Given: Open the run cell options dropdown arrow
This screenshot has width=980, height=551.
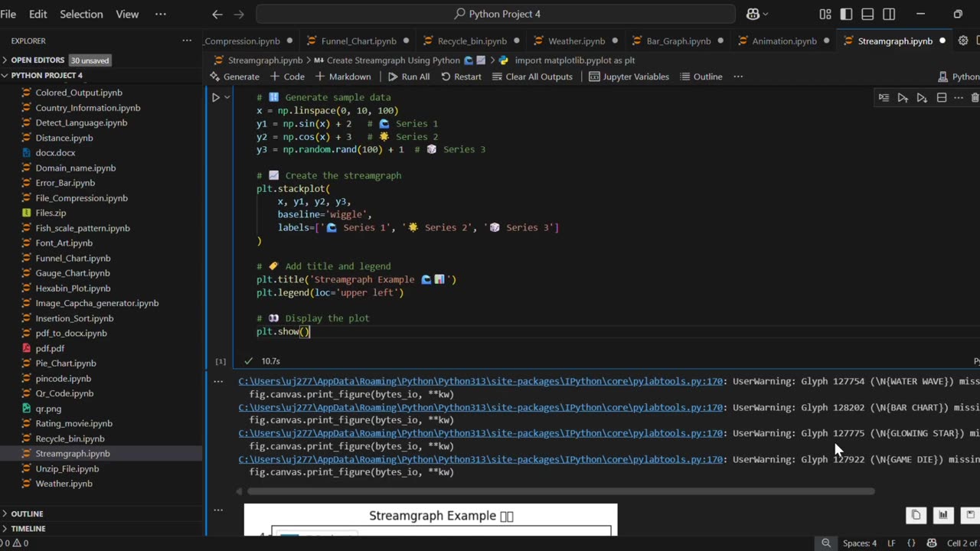Looking at the screenshot, I should tap(227, 97).
